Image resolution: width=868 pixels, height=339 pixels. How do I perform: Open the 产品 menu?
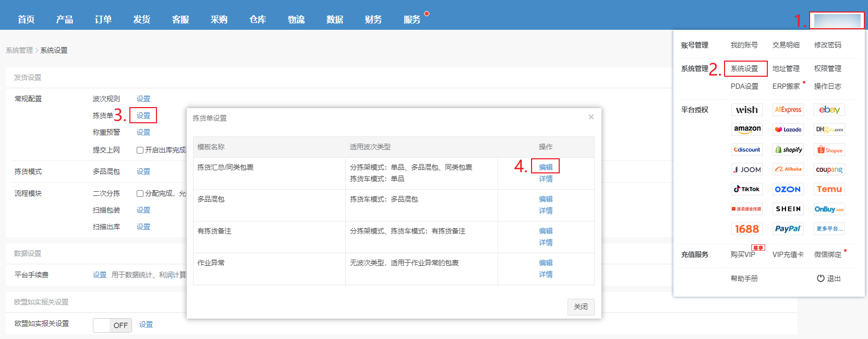(x=65, y=19)
